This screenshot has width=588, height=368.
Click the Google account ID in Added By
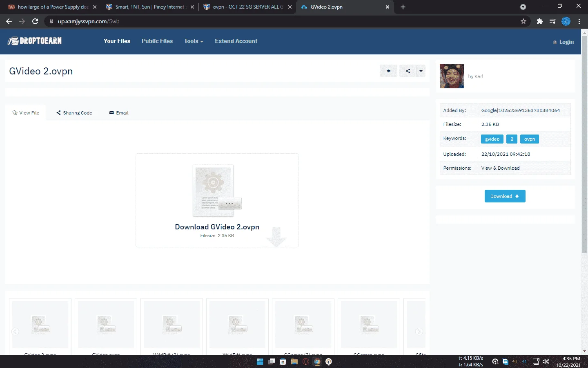(x=521, y=110)
